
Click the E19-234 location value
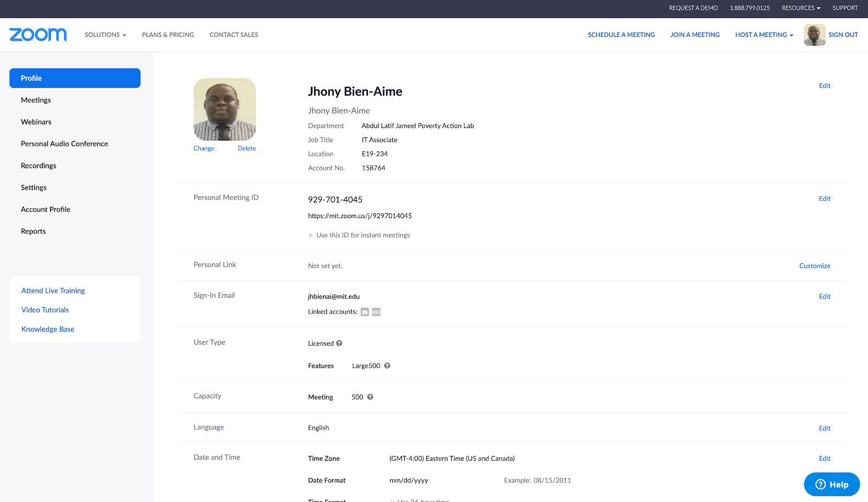[x=374, y=154]
